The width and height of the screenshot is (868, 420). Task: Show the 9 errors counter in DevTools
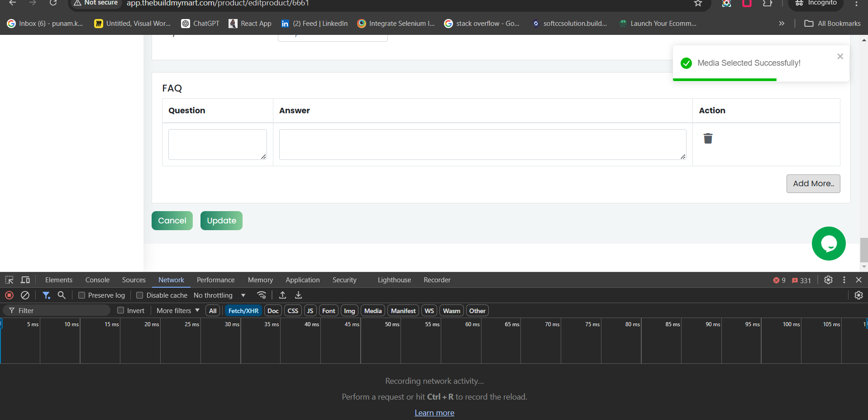tap(779, 280)
